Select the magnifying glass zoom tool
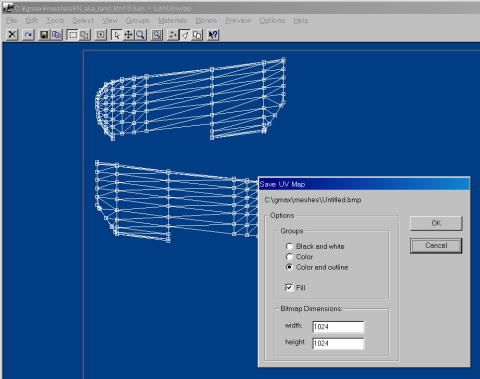 pos(140,35)
